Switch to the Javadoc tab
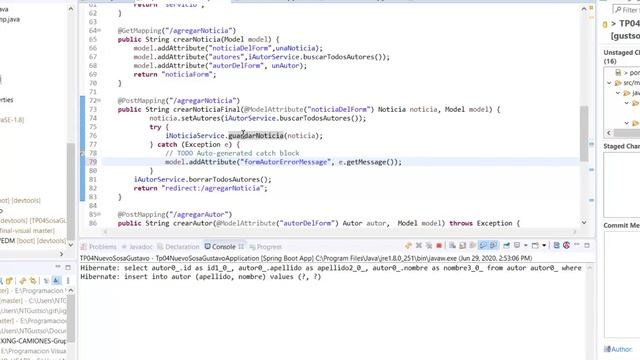640x360 pixels. (x=137, y=247)
